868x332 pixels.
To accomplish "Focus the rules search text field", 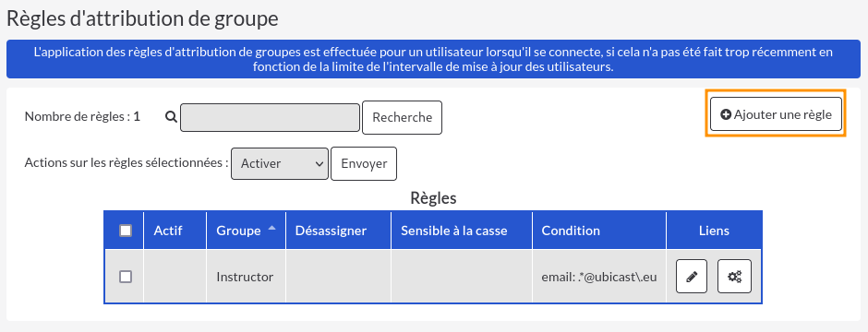I will (271, 117).
